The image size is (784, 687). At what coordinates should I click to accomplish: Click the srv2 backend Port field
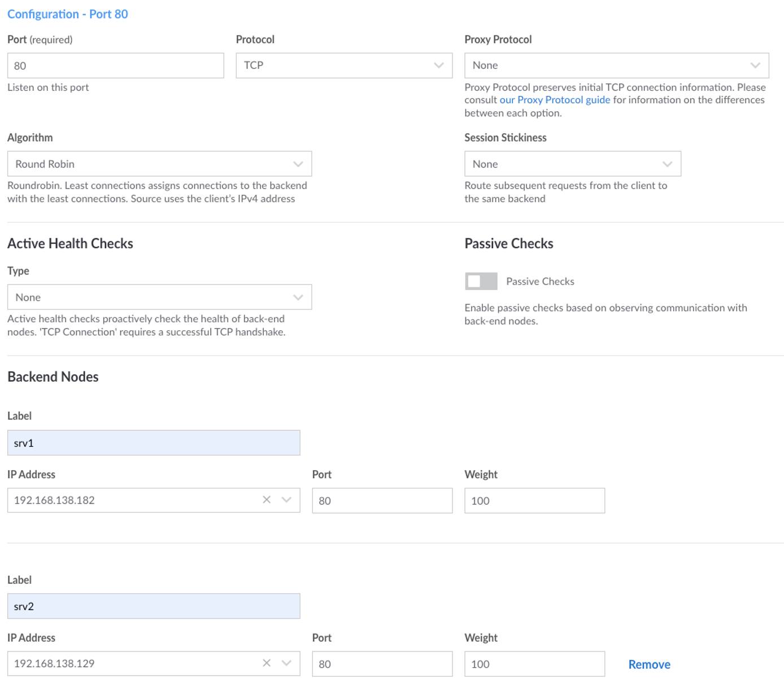coord(382,664)
